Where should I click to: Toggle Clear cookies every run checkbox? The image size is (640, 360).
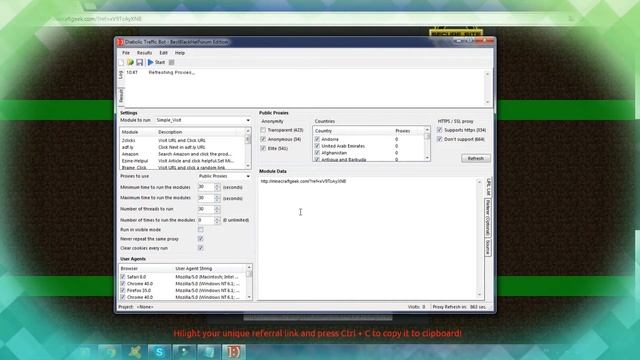(200, 248)
